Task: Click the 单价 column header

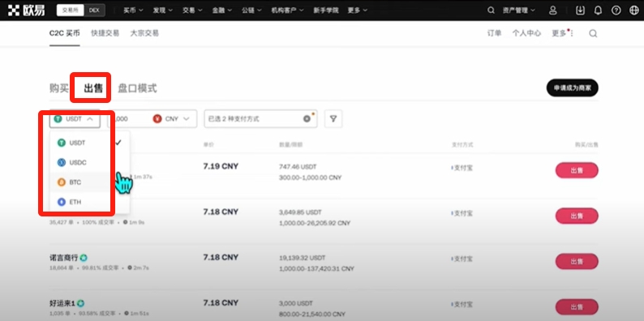Action: [208, 145]
